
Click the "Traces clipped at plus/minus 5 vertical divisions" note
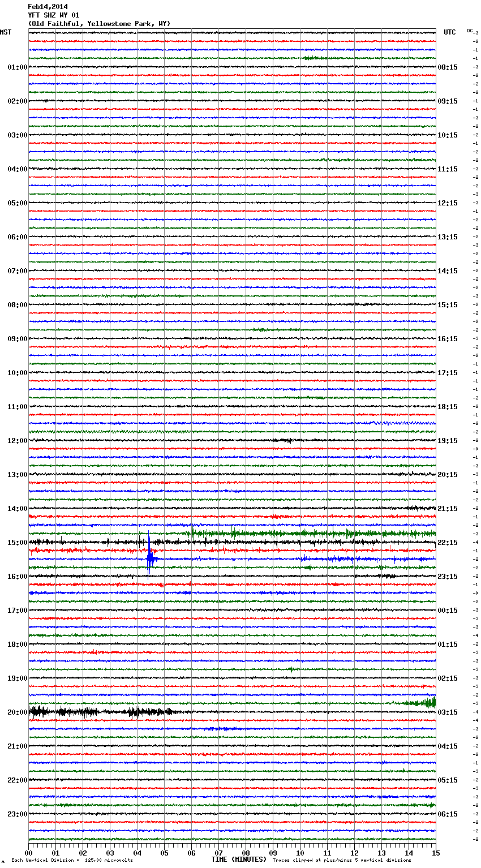pos(342,861)
